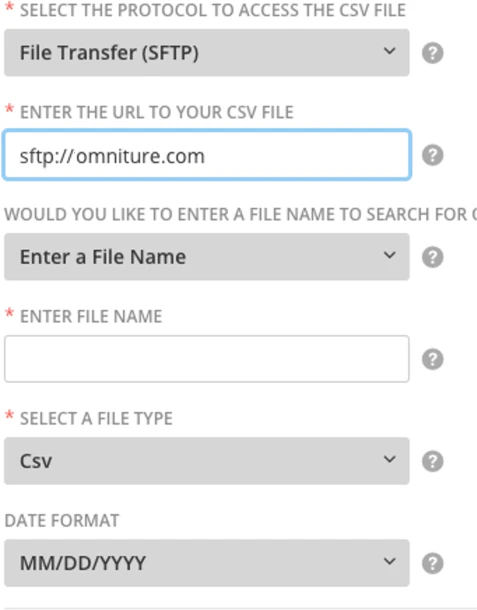The image size is (477, 610).
Task: Click the empty Enter File Name text box
Action: pyautogui.click(x=207, y=359)
